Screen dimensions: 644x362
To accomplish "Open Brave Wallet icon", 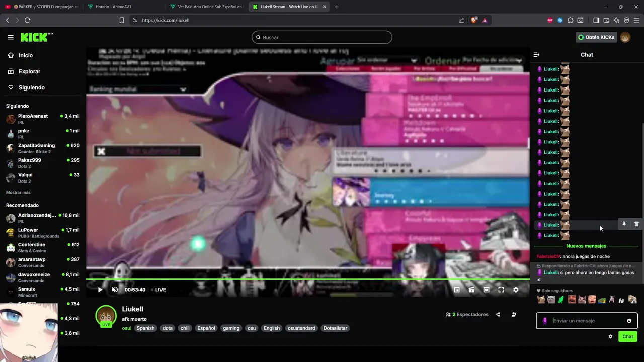I will (606, 20).
